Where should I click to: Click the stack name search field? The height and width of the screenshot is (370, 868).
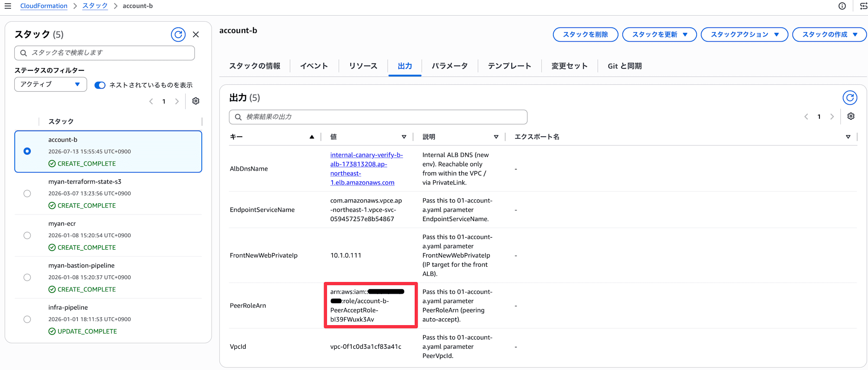coord(105,53)
